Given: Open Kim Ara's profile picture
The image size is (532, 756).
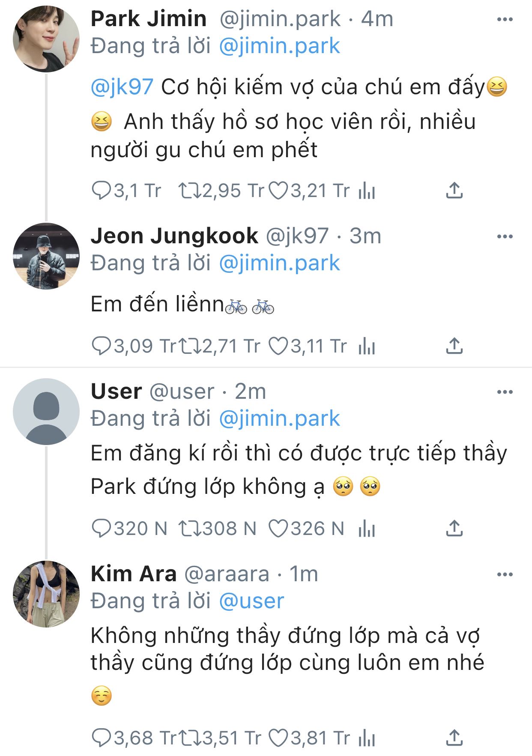Looking at the screenshot, I should coord(46,594).
